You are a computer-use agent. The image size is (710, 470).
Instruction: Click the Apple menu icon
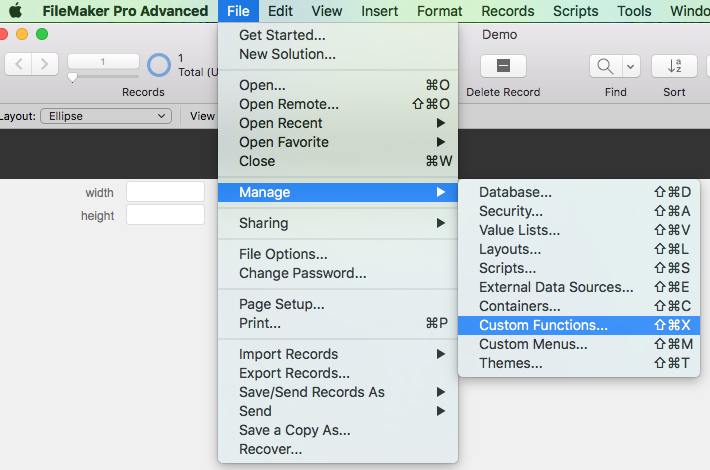[x=15, y=11]
